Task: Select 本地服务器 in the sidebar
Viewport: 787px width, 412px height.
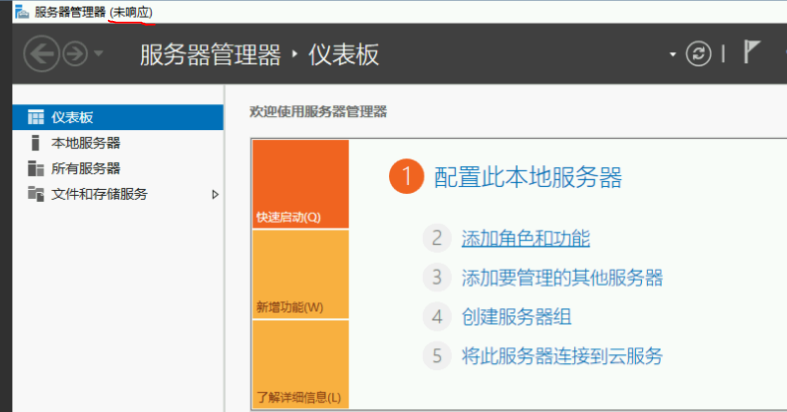Action: [x=118, y=143]
